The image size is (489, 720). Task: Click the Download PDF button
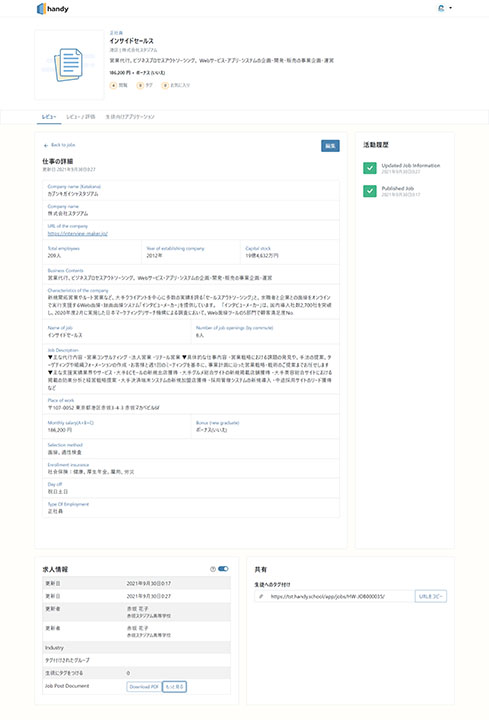tap(144, 687)
